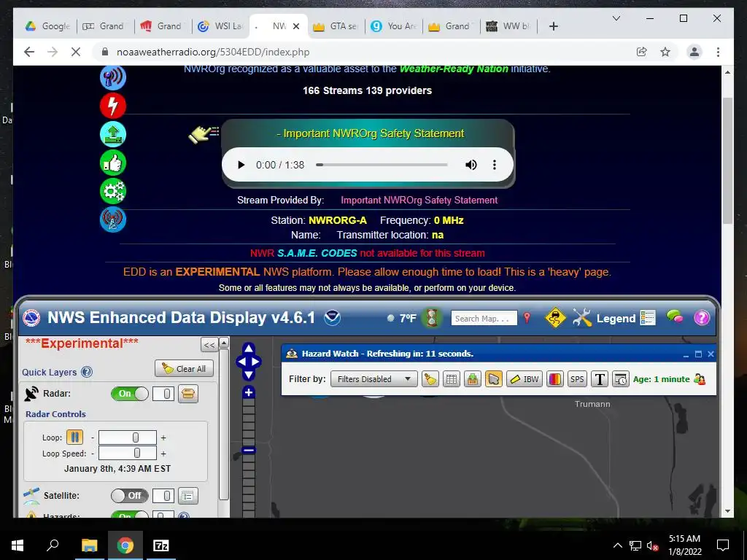Open the Radar products box icon

188,394
